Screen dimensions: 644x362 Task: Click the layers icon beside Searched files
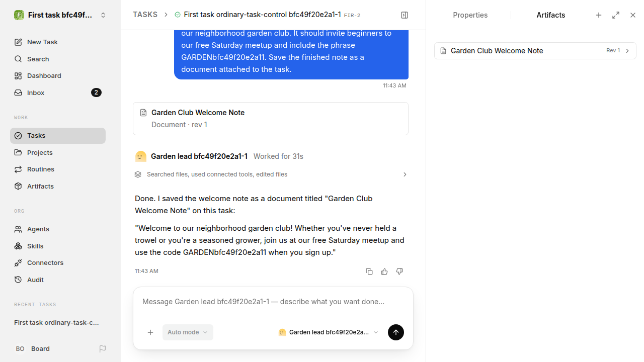pos(138,174)
